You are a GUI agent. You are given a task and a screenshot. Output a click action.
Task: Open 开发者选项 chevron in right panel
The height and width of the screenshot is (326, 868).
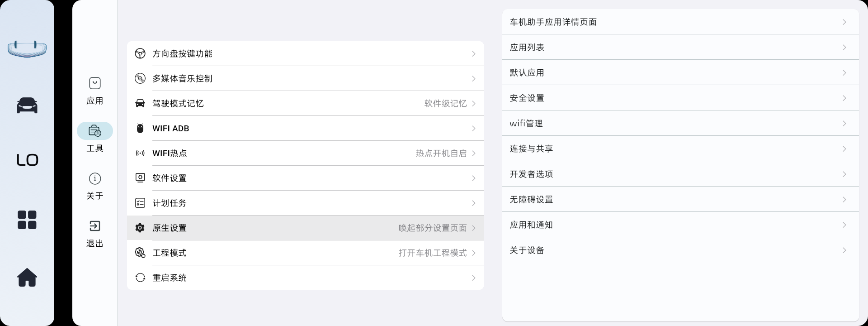pos(844,174)
